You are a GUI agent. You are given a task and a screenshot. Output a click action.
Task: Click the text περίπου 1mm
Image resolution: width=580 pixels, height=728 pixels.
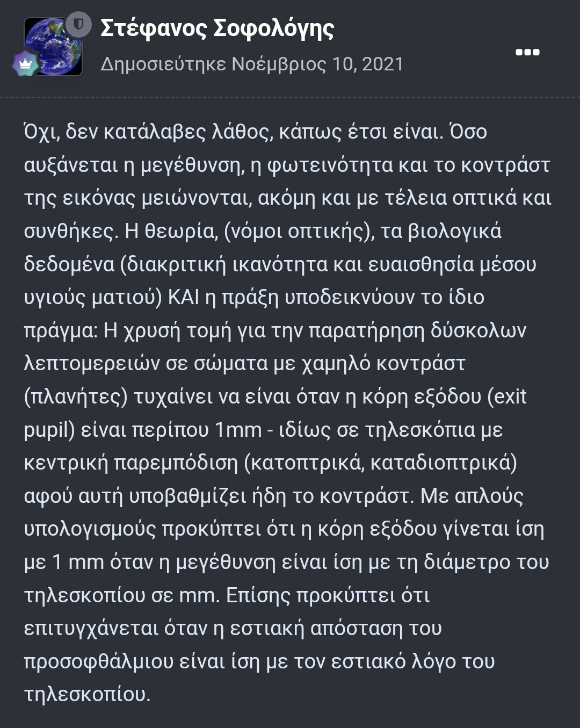pyautogui.click(x=198, y=430)
